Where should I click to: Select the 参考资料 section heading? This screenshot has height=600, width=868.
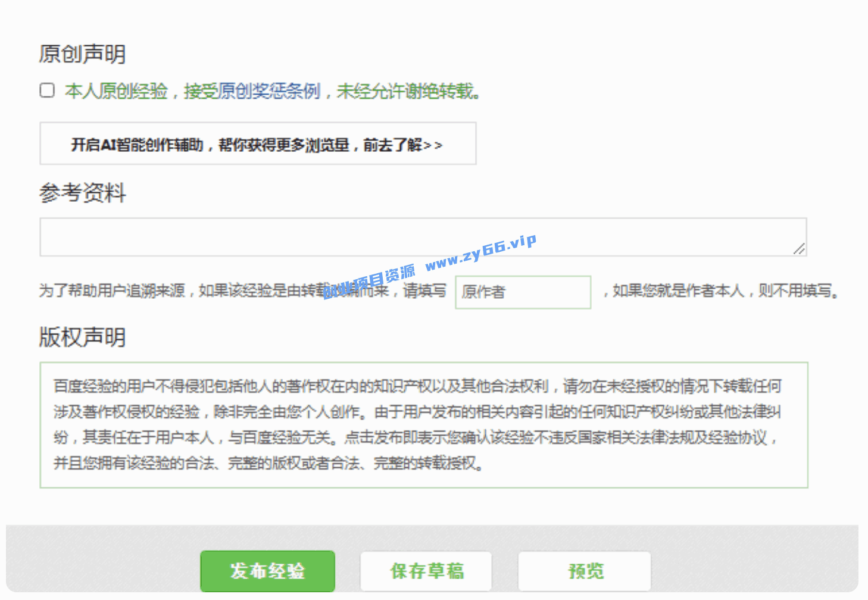[82, 193]
